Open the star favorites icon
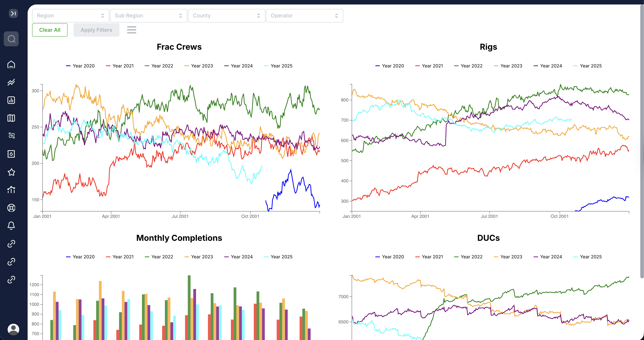644x340 pixels. click(11, 172)
